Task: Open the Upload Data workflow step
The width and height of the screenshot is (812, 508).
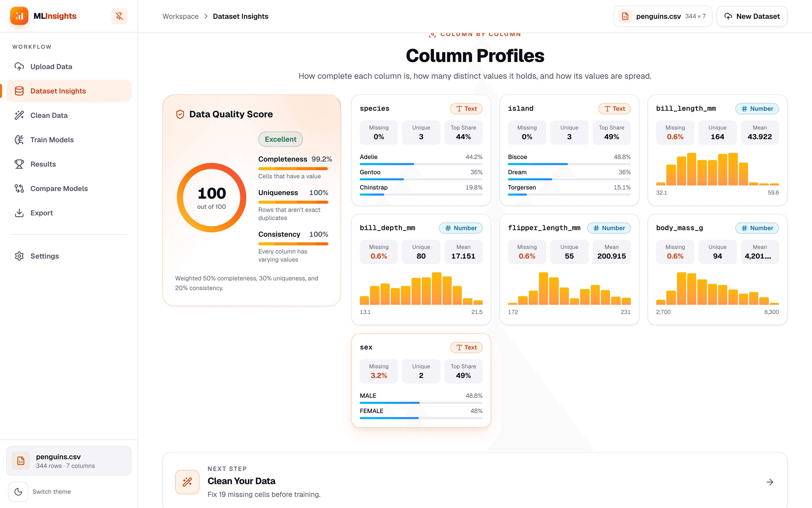Action: [69, 67]
